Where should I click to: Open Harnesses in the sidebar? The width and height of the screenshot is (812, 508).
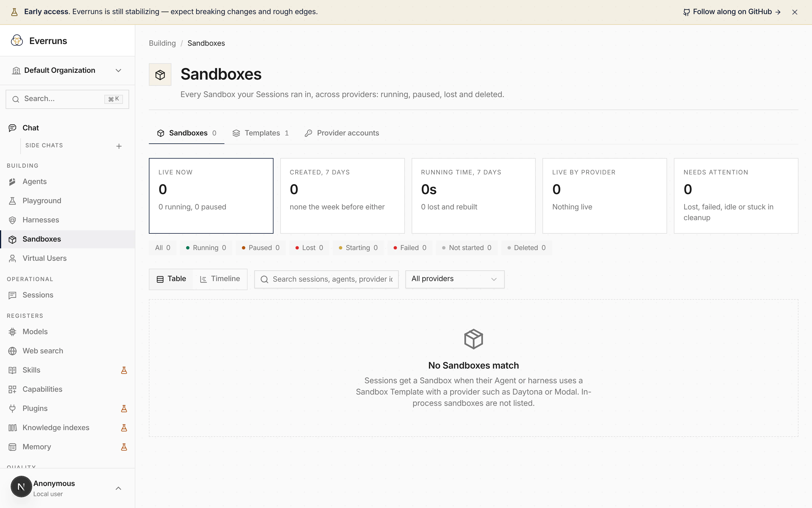pos(67,220)
